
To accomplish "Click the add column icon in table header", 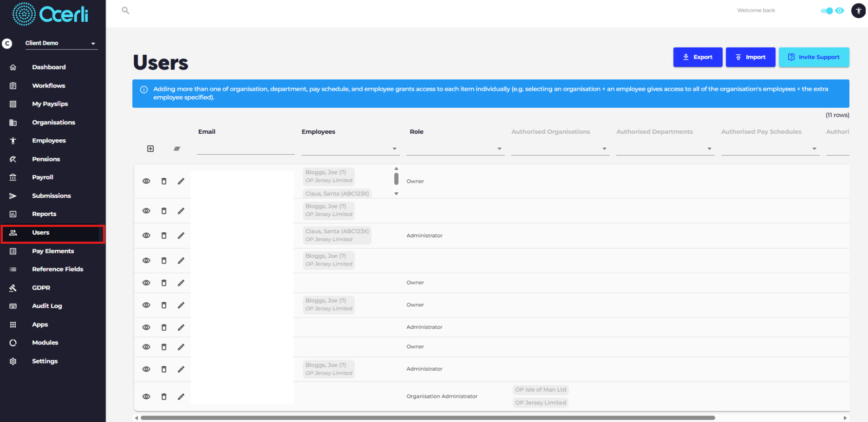I will [150, 149].
